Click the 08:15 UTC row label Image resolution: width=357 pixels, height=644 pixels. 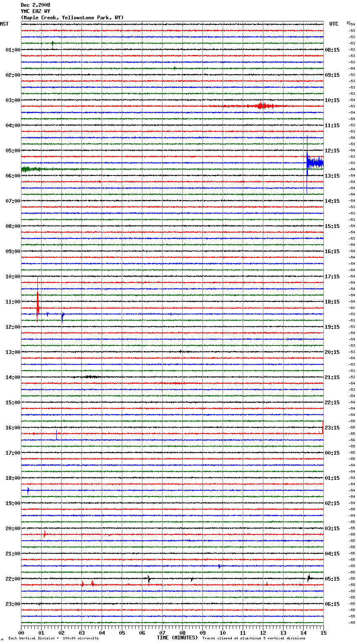[332, 50]
